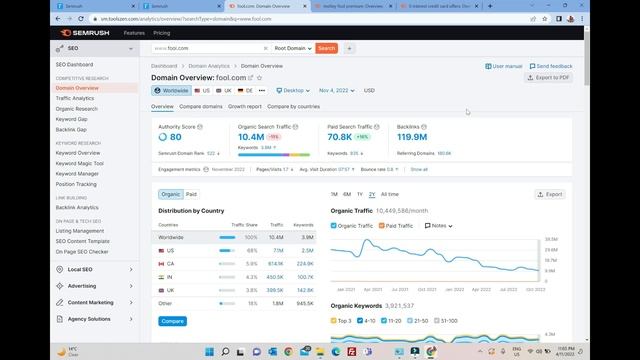The height and width of the screenshot is (360, 640).
Task: Open Nov 4, 2022 date dropdown
Action: coord(337,91)
